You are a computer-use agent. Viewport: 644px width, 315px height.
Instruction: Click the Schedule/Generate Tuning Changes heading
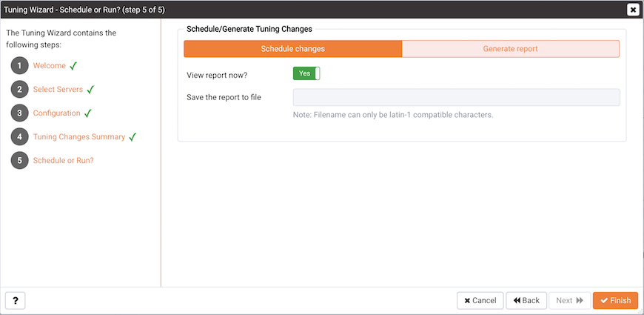249,29
